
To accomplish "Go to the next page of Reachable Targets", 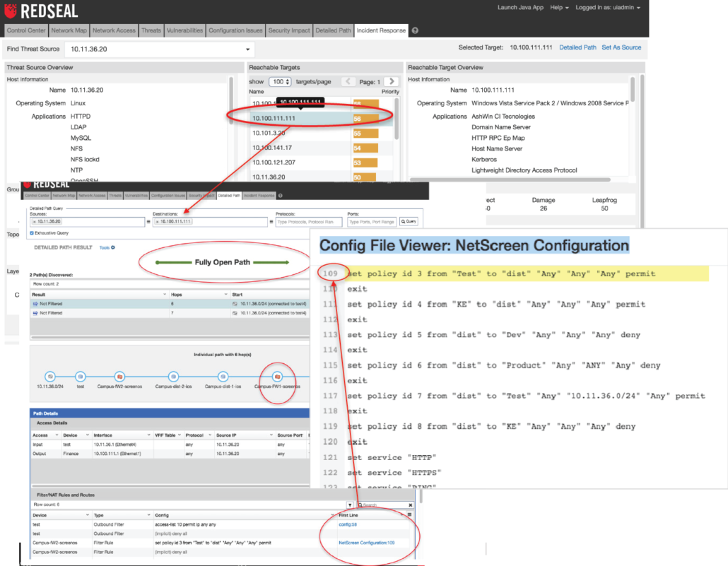I will pos(392,82).
